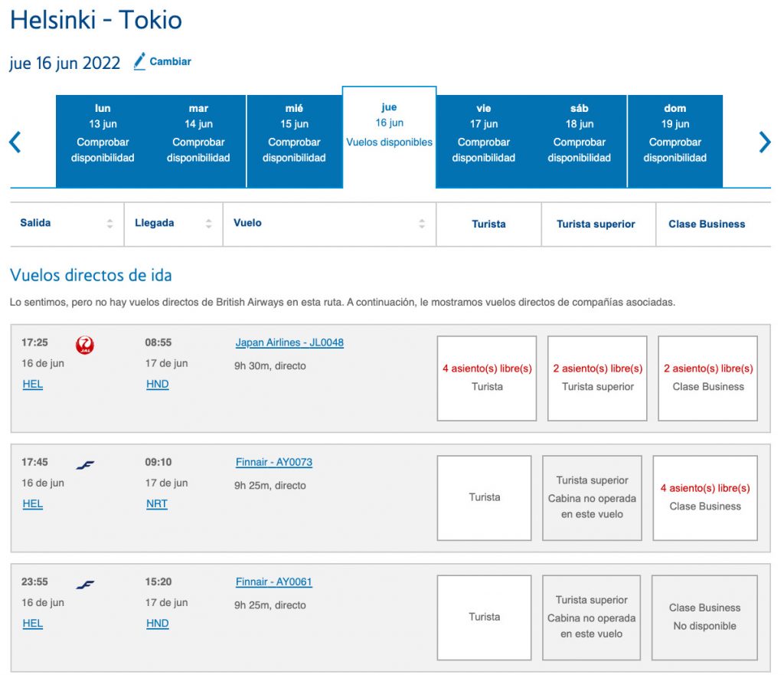Click the Turista column header
Image resolution: width=784 pixels, height=675 pixels.
click(x=489, y=224)
